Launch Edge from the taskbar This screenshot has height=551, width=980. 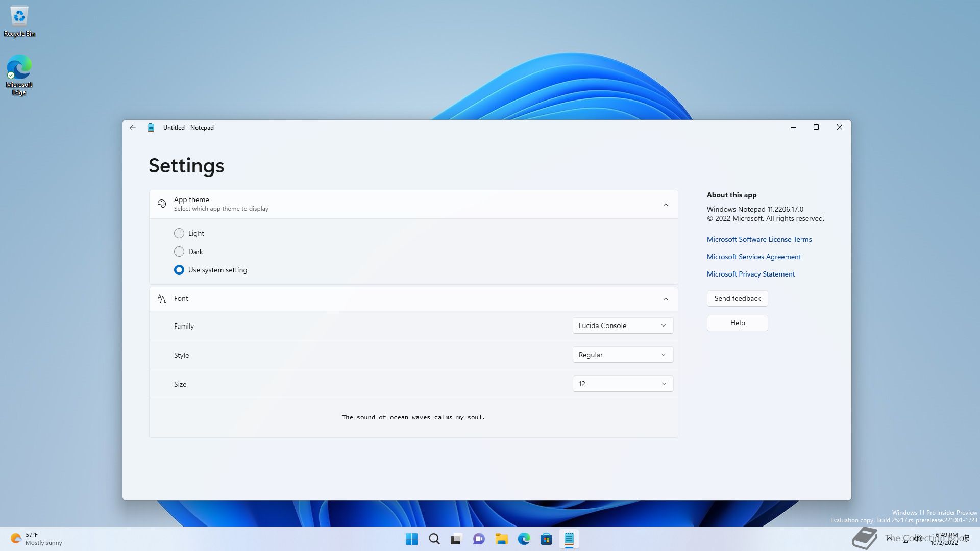pos(524,539)
